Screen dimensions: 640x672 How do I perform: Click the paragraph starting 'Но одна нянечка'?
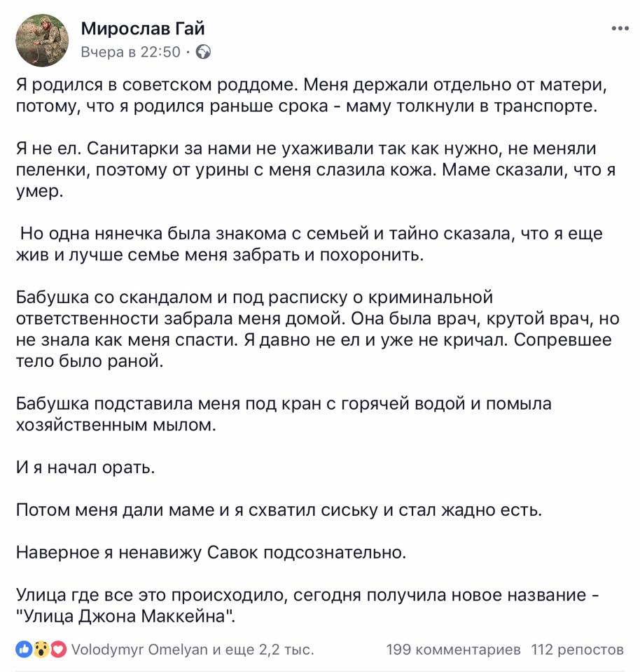pyautogui.click(x=309, y=244)
